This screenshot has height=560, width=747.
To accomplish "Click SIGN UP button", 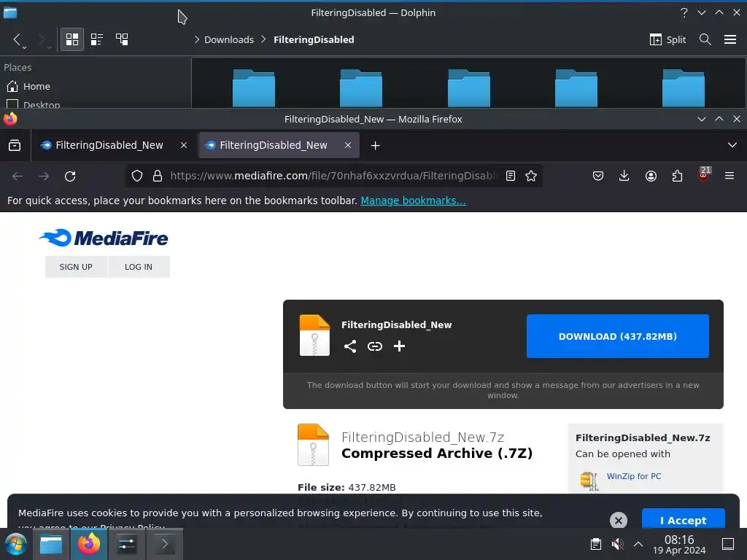I will [76, 267].
